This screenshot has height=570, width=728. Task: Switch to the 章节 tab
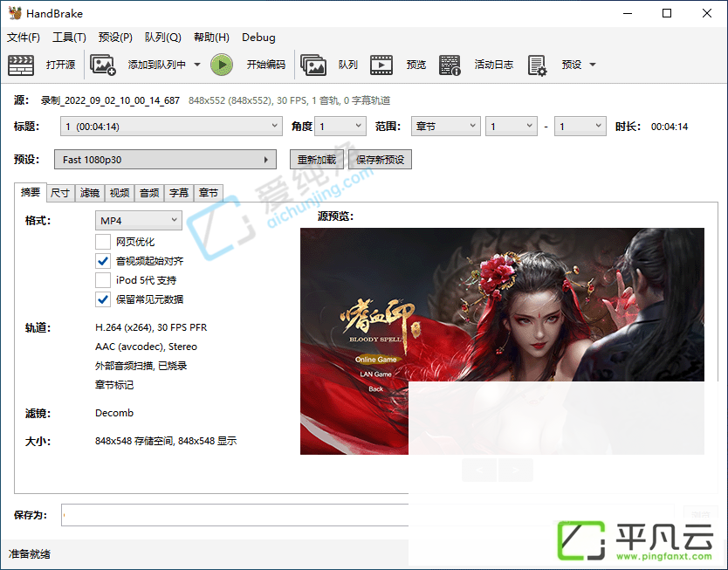pyautogui.click(x=209, y=193)
